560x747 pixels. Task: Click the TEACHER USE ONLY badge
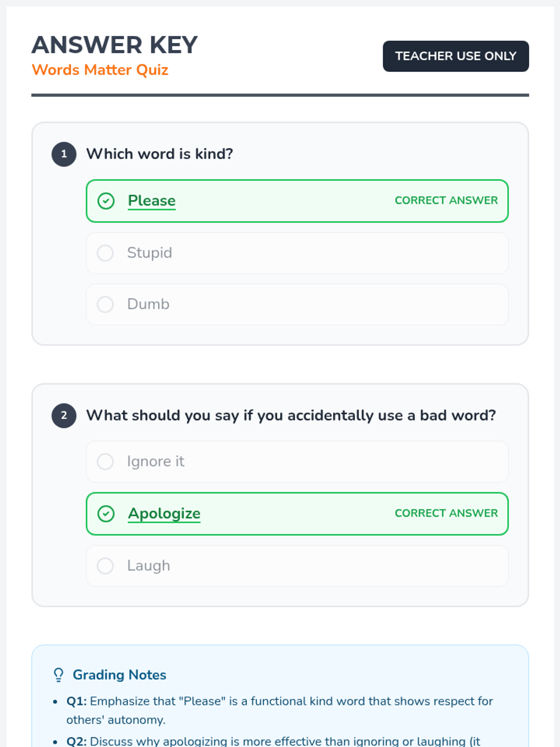click(x=455, y=56)
